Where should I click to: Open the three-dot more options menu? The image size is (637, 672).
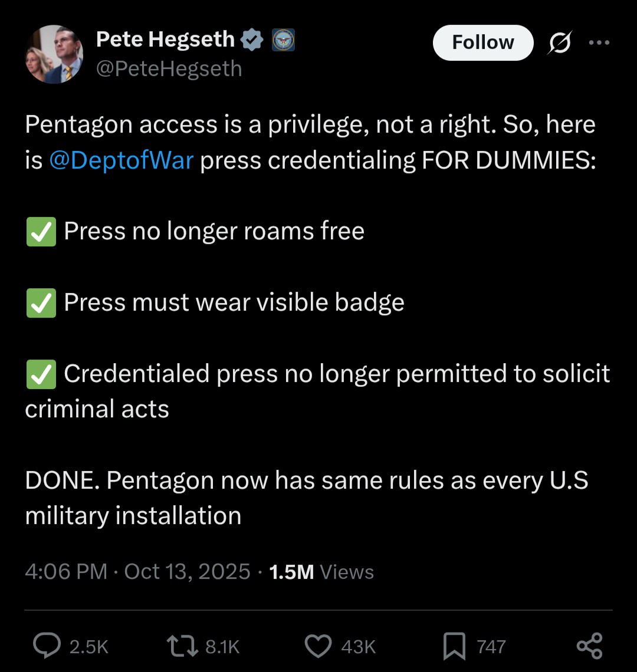(599, 42)
